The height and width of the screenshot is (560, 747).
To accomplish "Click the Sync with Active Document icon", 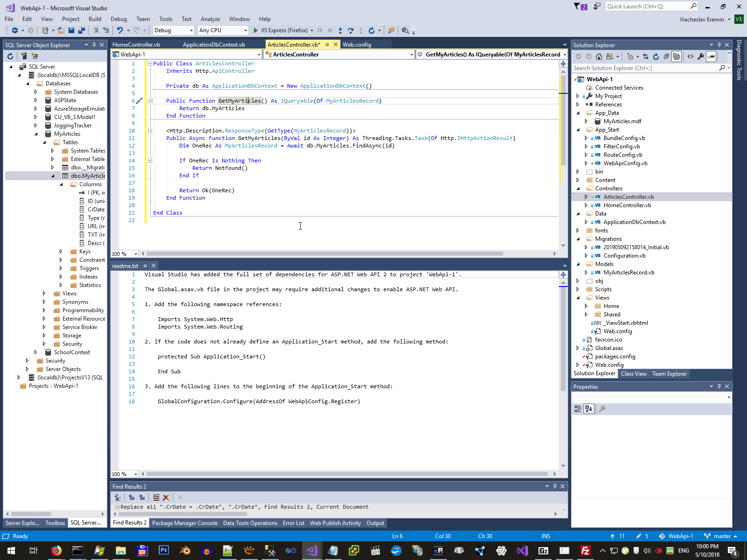I will (x=646, y=56).
